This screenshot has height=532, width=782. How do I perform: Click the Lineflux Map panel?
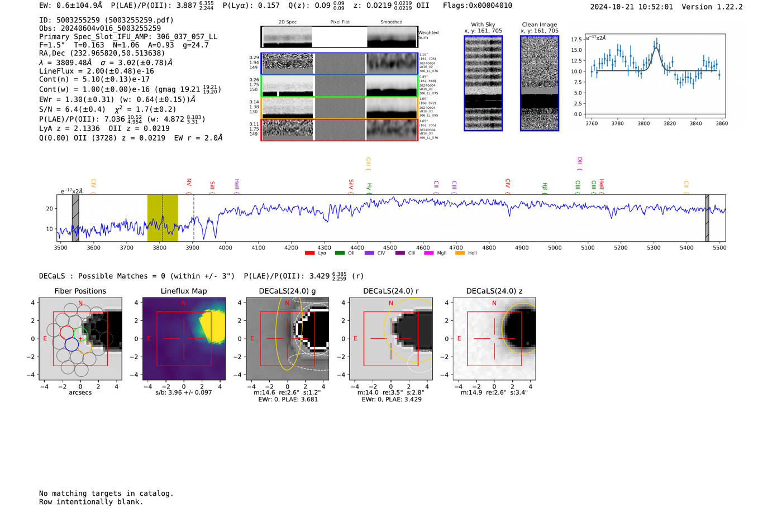pyautogui.click(x=184, y=339)
